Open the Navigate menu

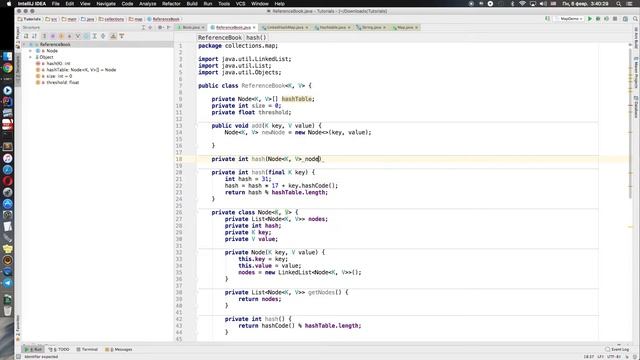pyautogui.click(x=106, y=4)
